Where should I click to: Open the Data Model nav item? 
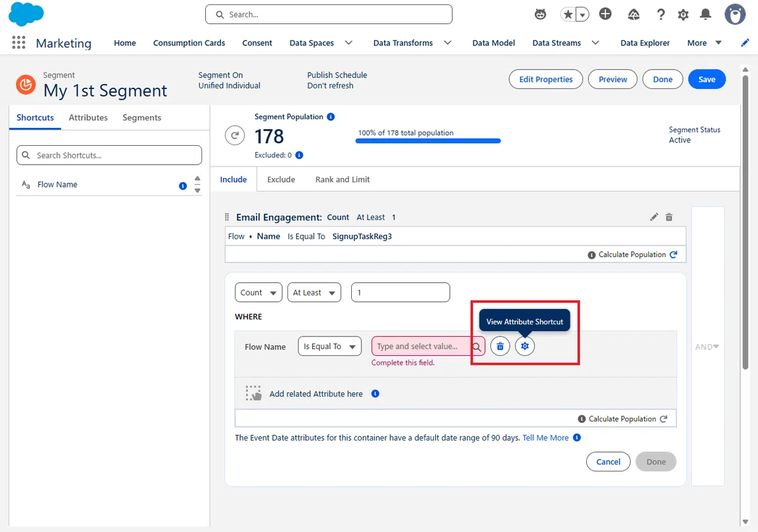click(x=493, y=43)
